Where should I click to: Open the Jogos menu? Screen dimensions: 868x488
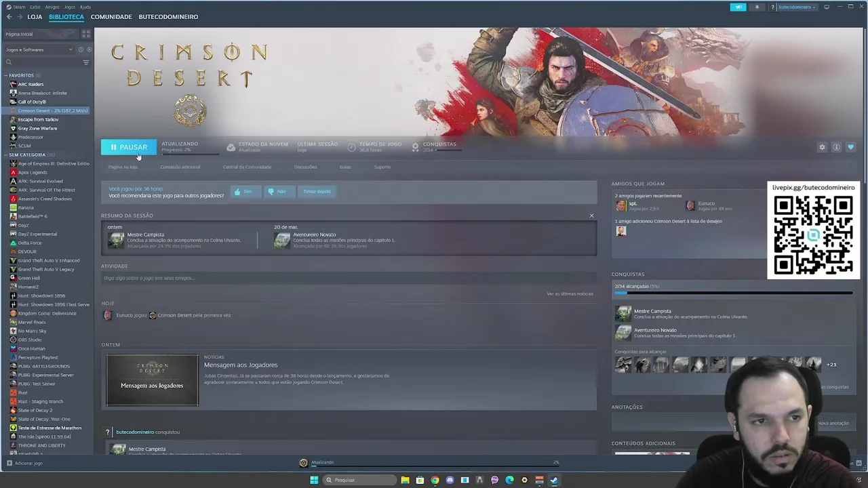69,7
